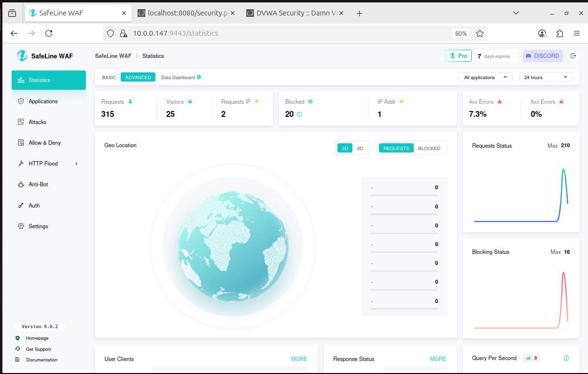Open the Get Support link
The width and height of the screenshot is (588, 374).
coord(38,349)
